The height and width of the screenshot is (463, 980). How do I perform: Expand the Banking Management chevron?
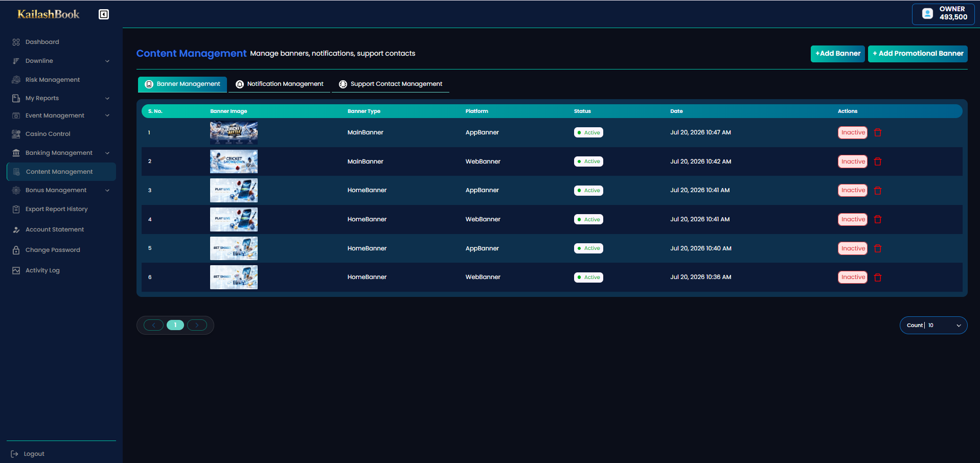click(107, 153)
